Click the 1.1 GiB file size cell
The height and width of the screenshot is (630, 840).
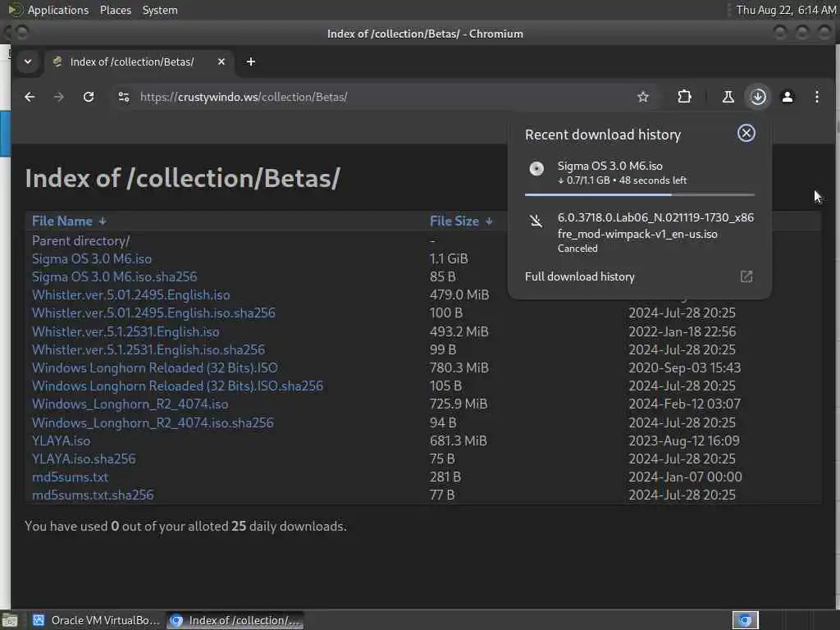449,258
